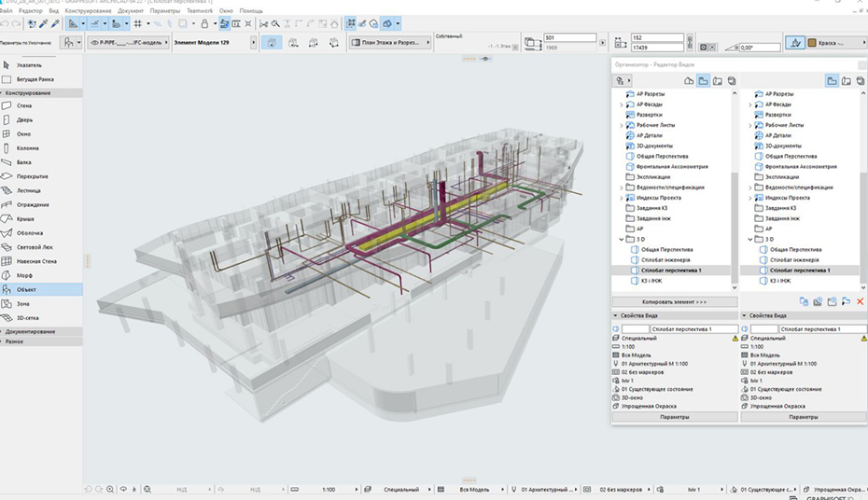Viewport: 868px width, 500px height.
Task: Select the Крыша (Roof) tool
Action: point(24,218)
